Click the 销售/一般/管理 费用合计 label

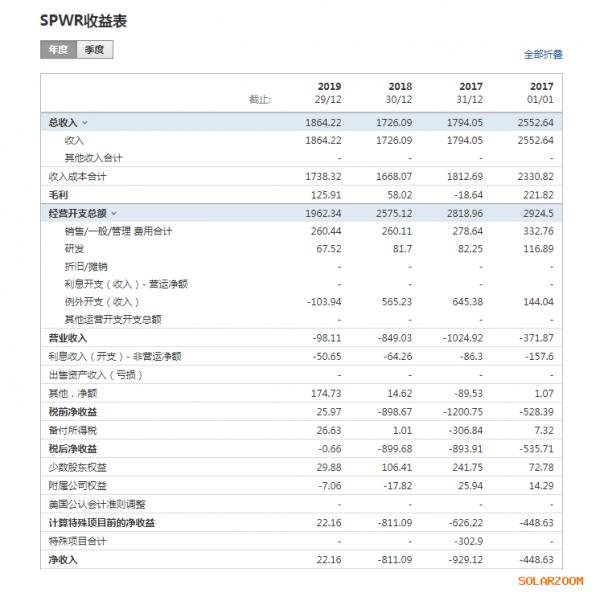pos(118,231)
